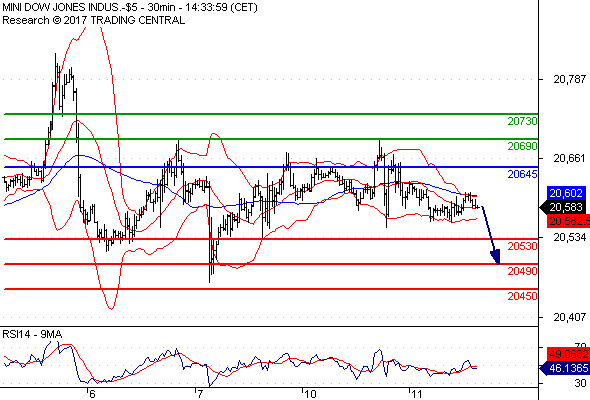This screenshot has width=590, height=400.
Task: Click the date label '6' on time axis
Action: click(x=92, y=394)
